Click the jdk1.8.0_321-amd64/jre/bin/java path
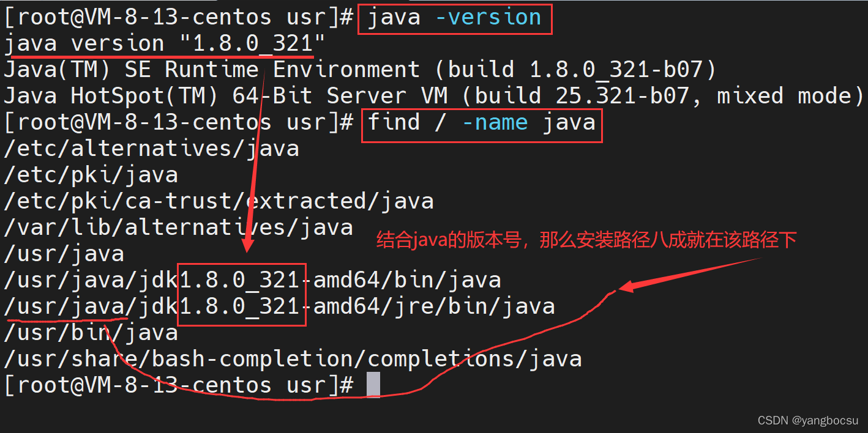The height and width of the screenshot is (433, 868). [x=279, y=306]
